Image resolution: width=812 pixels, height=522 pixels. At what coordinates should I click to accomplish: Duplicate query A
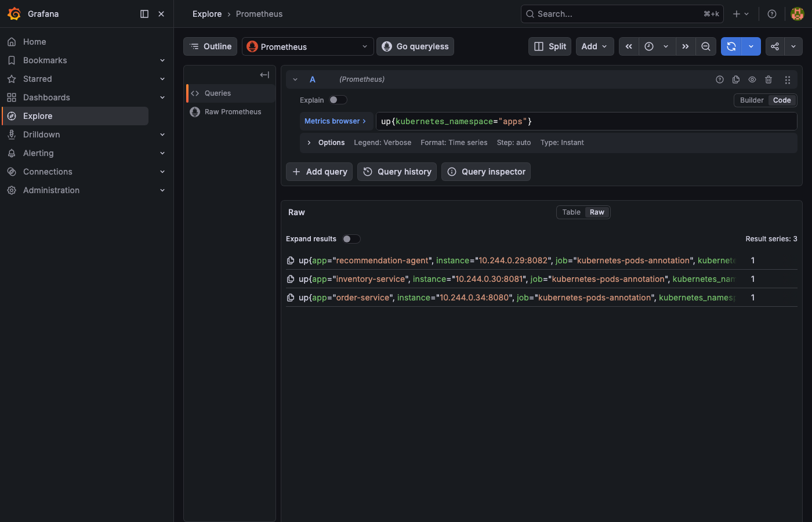(x=736, y=79)
